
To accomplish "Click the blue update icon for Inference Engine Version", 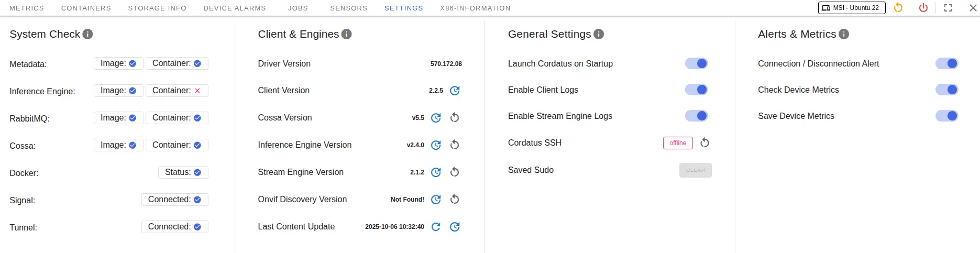I will (x=436, y=145).
